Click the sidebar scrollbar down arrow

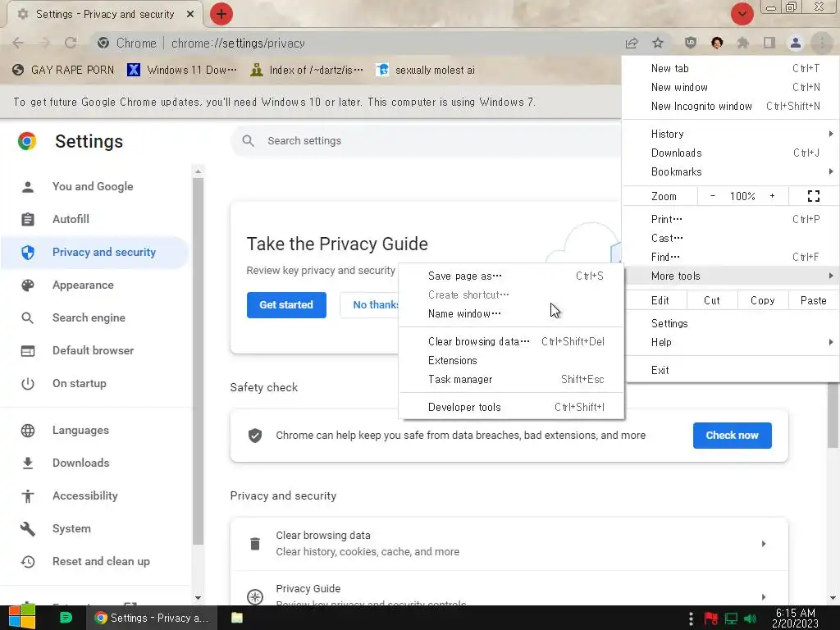(198, 598)
